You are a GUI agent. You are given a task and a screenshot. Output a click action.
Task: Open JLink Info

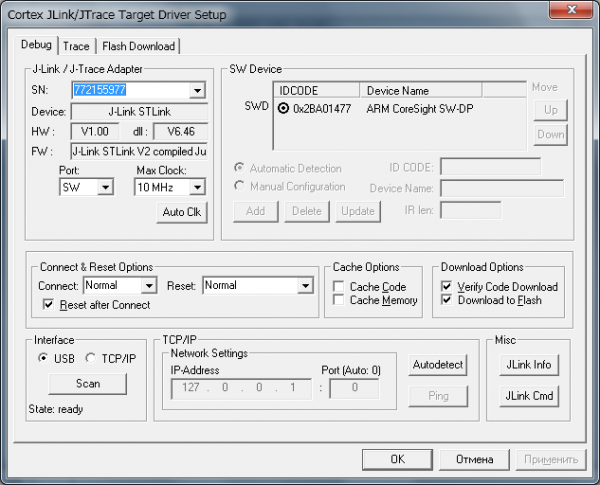(528, 365)
